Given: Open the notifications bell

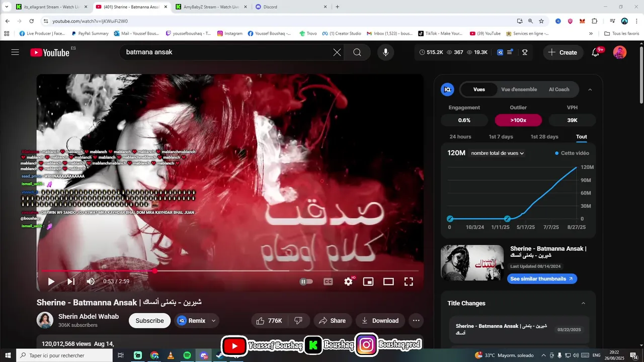Looking at the screenshot, I should point(595,52).
